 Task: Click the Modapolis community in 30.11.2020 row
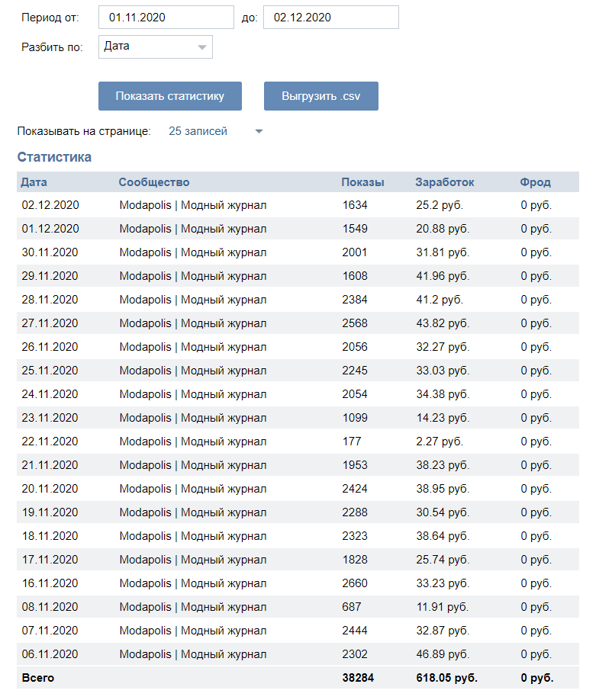pyautogui.click(x=193, y=252)
